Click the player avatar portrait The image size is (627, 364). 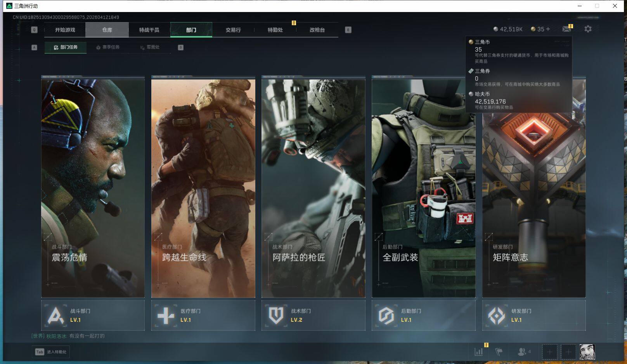tap(587, 352)
